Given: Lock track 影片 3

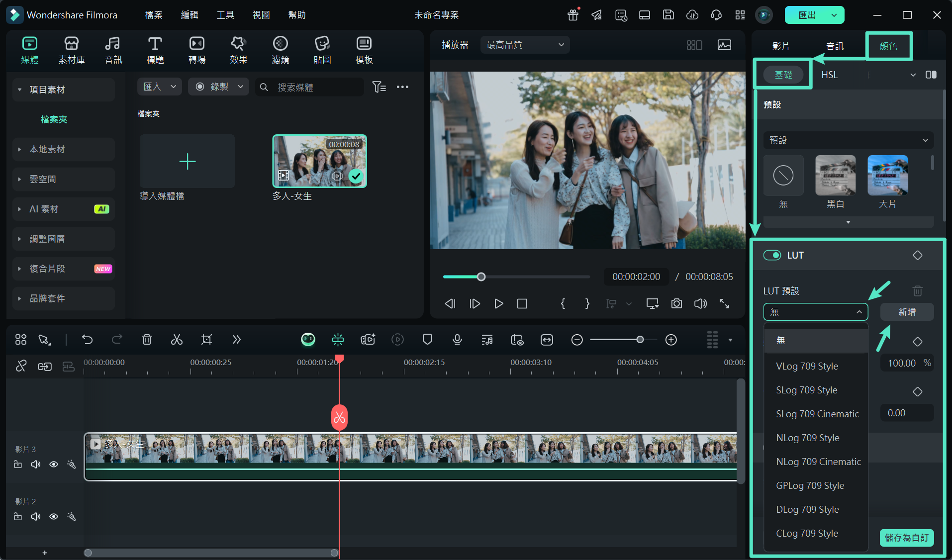Looking at the screenshot, I should click(x=18, y=465).
